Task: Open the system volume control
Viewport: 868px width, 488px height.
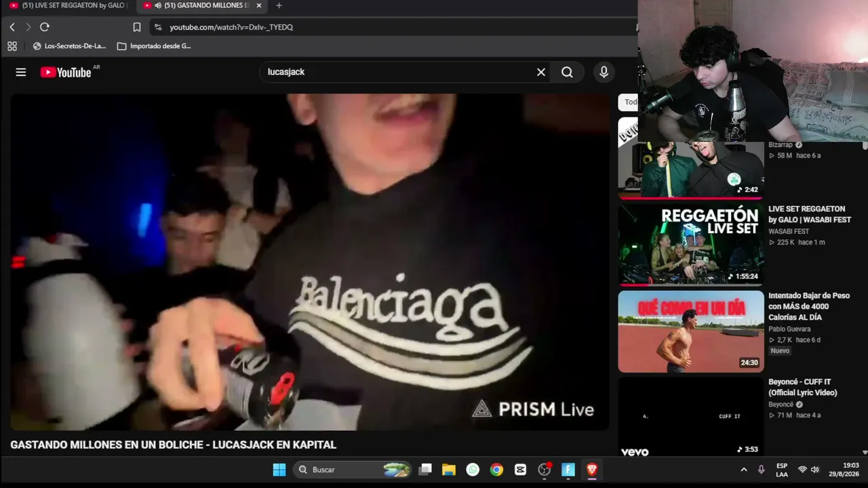Action: point(815,470)
